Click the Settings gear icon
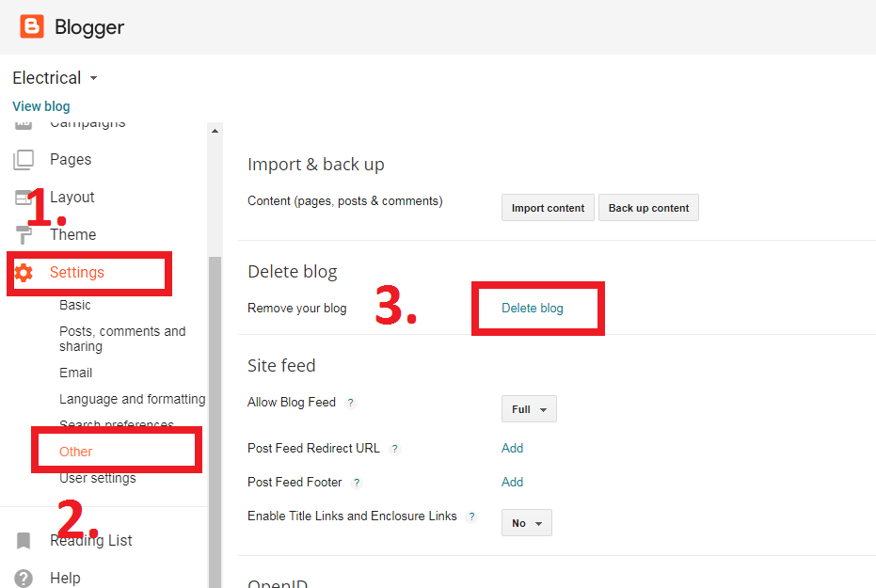The height and width of the screenshot is (588, 876). coord(24,273)
